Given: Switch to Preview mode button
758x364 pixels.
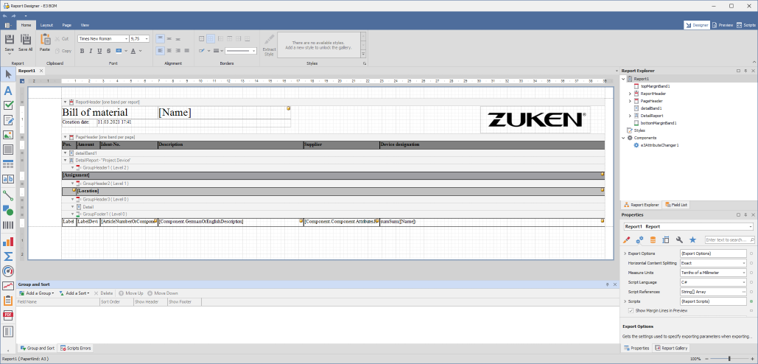Looking at the screenshot, I should click(x=722, y=25).
